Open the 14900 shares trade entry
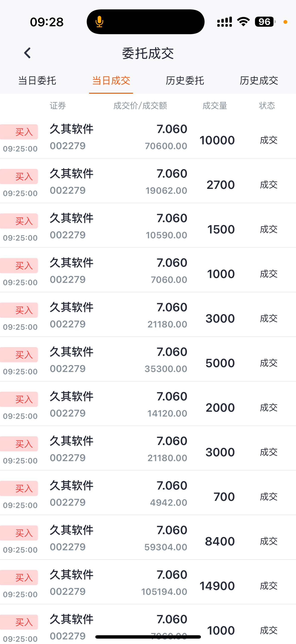 click(148, 582)
